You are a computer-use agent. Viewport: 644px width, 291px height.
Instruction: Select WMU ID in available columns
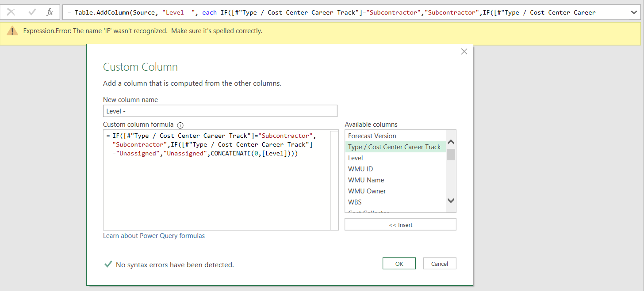coord(396,169)
